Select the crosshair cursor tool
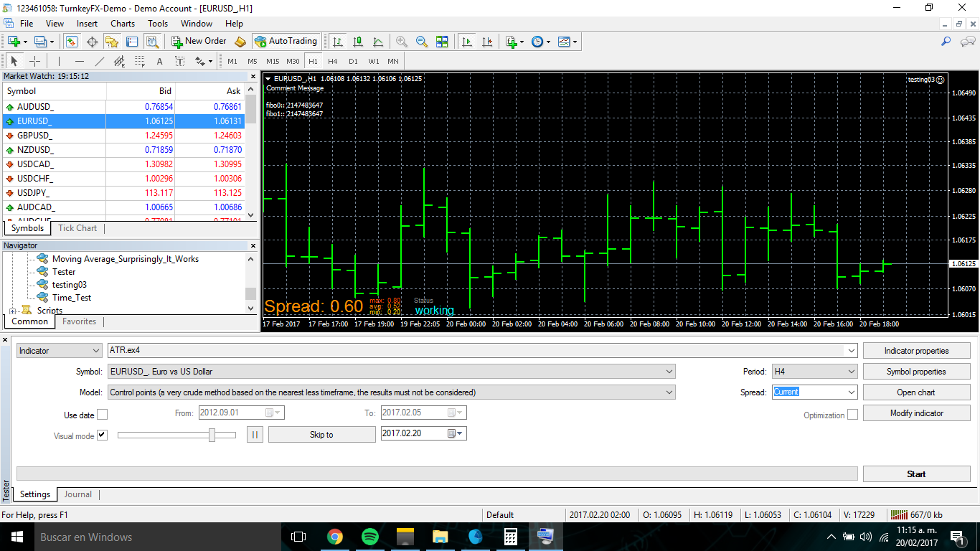 34,61
